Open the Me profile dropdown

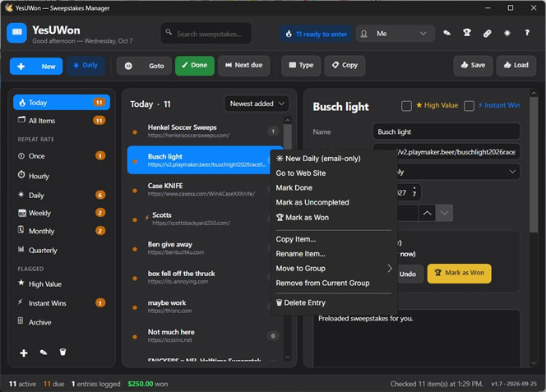coord(396,34)
